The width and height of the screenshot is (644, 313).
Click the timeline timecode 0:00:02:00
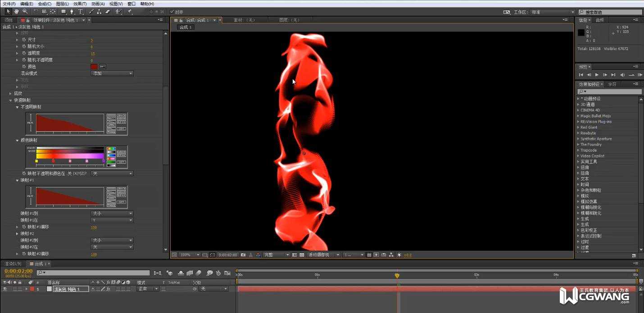18,271
